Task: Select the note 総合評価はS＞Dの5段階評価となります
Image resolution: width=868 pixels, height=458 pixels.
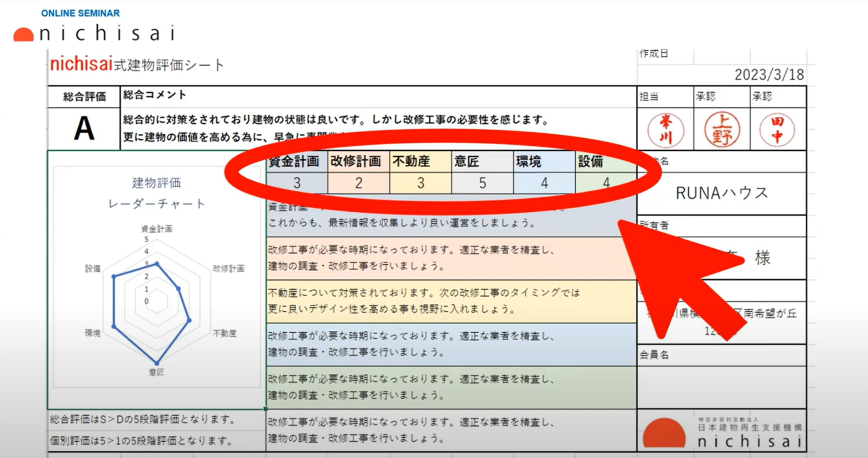Action: point(143,420)
